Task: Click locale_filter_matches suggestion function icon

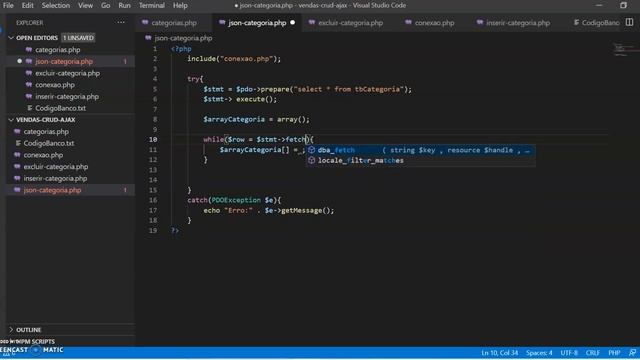Action: pos(311,160)
